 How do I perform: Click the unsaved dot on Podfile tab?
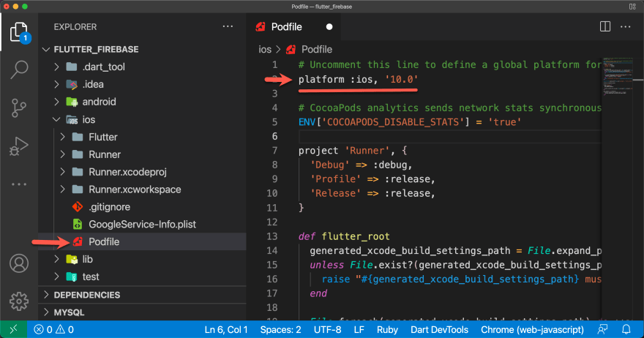point(329,26)
